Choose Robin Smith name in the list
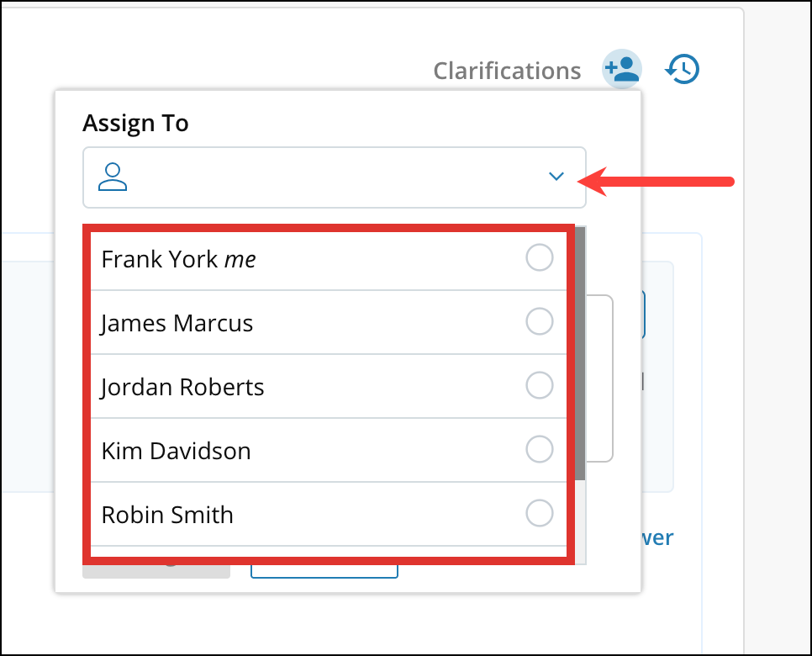 pos(167,515)
